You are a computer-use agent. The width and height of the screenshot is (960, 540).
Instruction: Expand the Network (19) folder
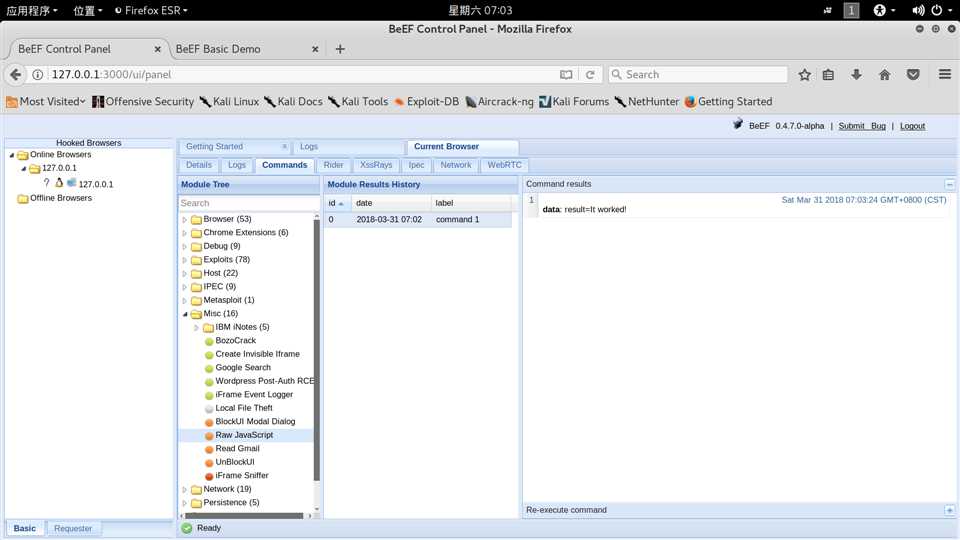[184, 489]
